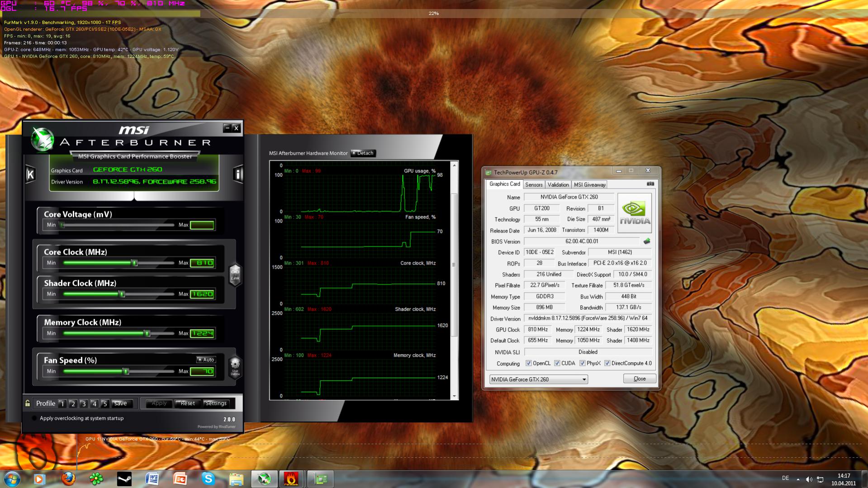This screenshot has width=868, height=488.
Task: Select Afterburner profile slot 4
Action: click(x=94, y=403)
